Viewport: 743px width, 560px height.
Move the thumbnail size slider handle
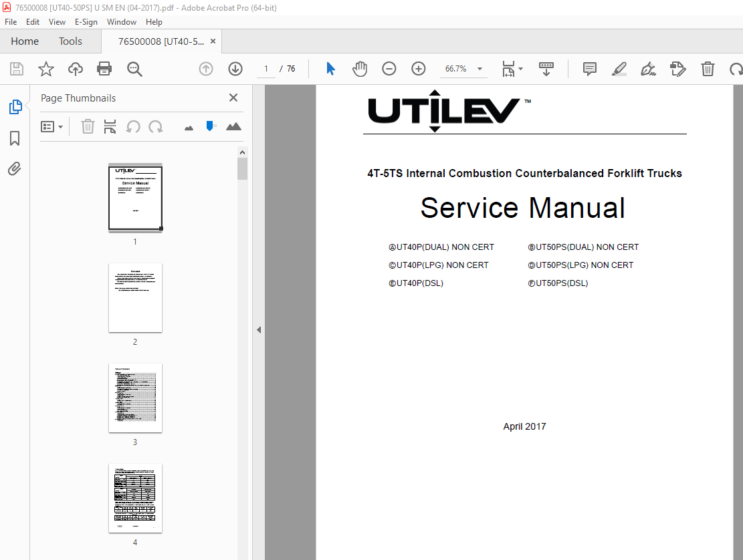click(x=210, y=126)
